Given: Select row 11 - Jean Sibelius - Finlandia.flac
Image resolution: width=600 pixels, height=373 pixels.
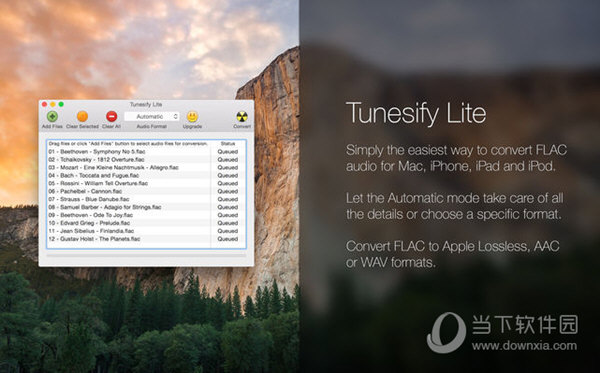Looking at the screenshot, I should [147, 231].
